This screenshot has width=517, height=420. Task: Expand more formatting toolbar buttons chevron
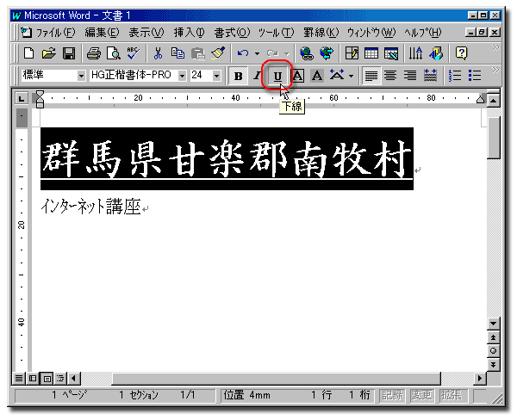pos(495,70)
